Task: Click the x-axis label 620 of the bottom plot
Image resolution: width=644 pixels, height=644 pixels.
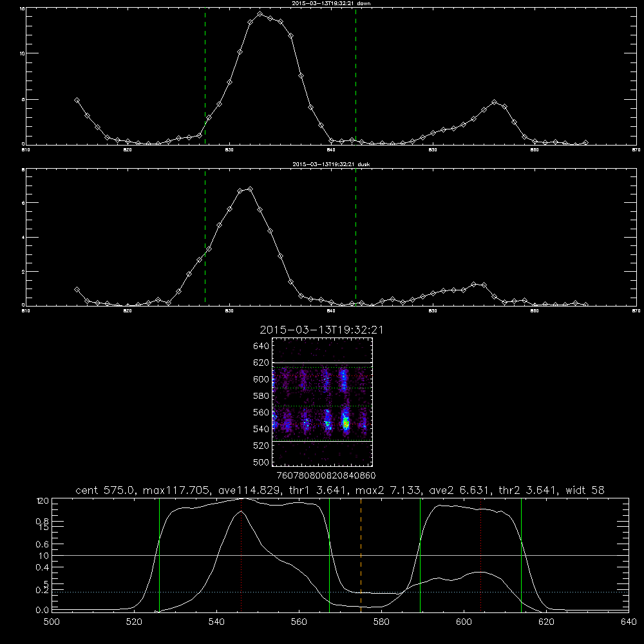Action: 546,622
